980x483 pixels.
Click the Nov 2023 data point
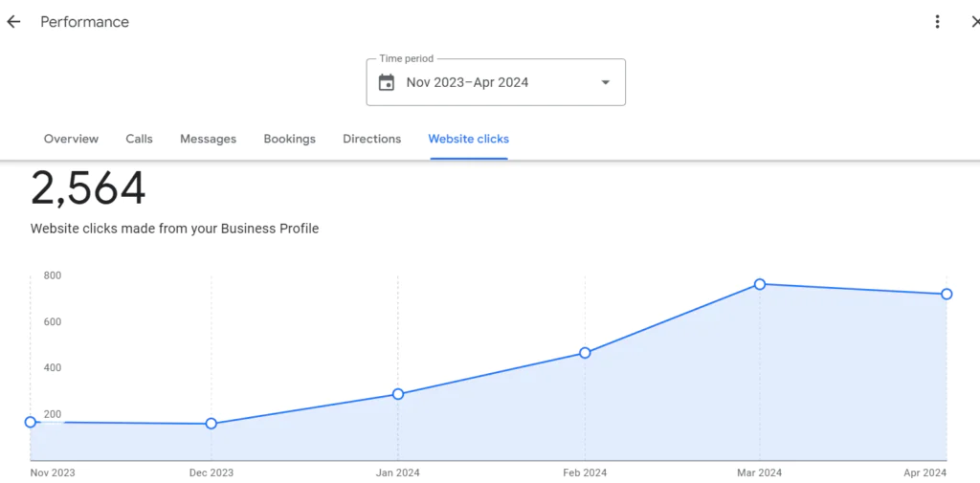[31, 422]
